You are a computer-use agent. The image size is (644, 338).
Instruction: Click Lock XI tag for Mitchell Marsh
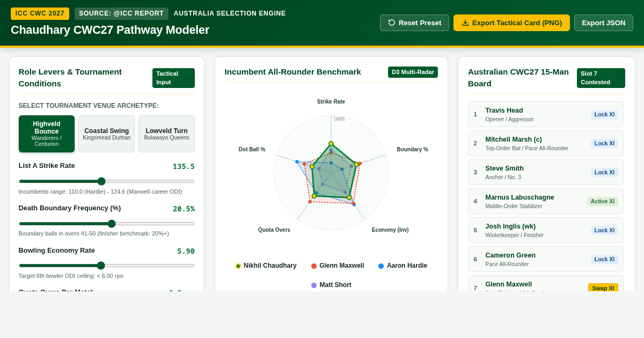pyautogui.click(x=604, y=143)
